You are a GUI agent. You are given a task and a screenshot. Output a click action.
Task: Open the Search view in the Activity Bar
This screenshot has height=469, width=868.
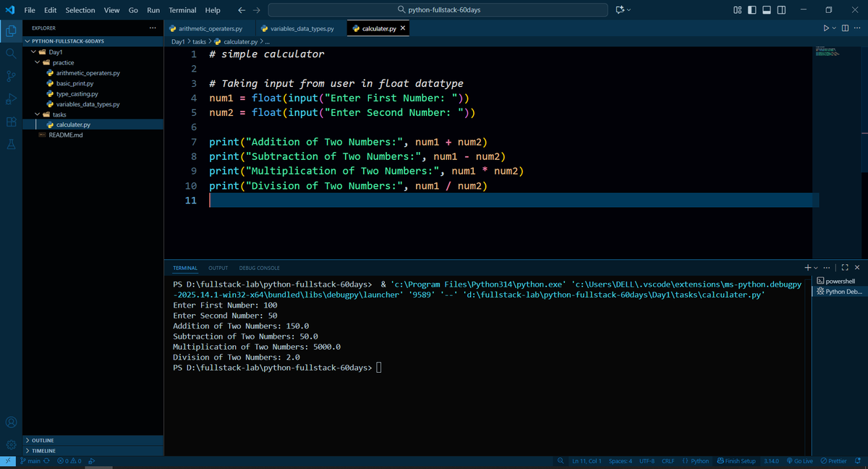pos(10,53)
